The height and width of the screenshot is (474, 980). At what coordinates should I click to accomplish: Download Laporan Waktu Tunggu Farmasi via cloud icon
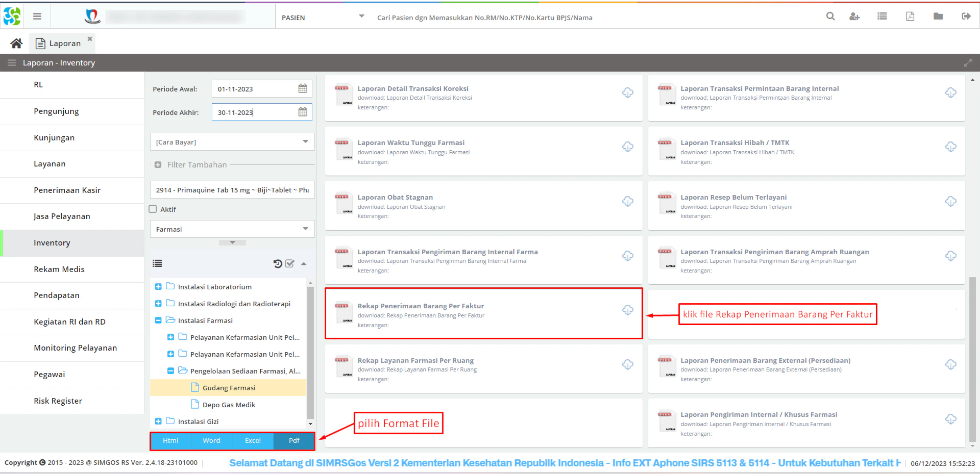click(628, 147)
